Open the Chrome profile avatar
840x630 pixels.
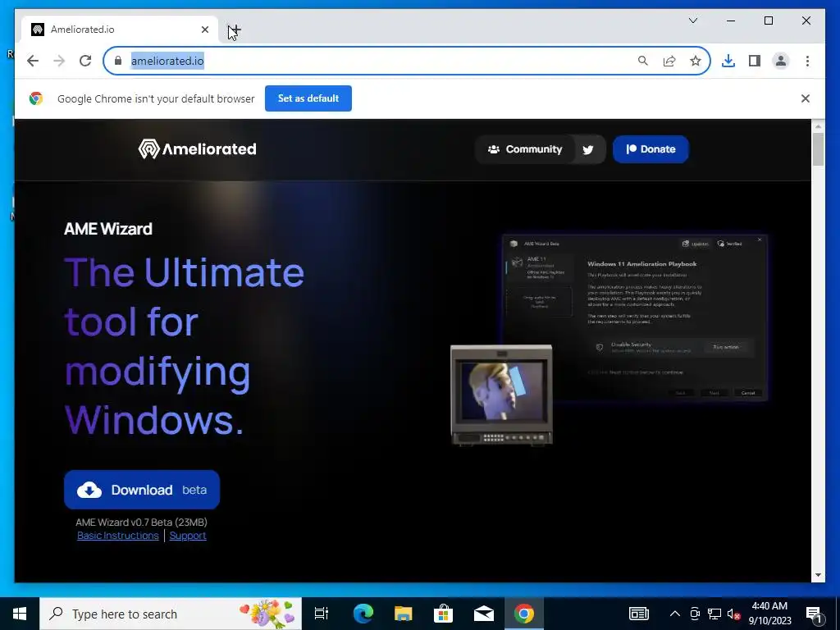[x=781, y=61]
